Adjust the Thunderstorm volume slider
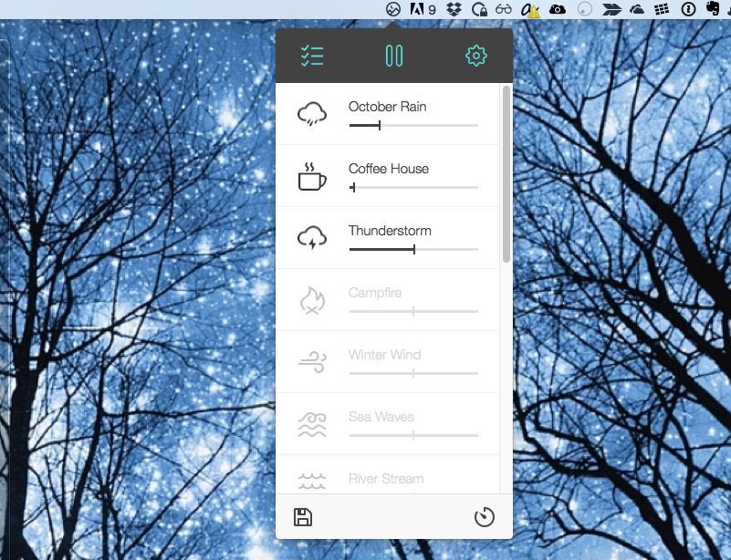 coord(413,249)
